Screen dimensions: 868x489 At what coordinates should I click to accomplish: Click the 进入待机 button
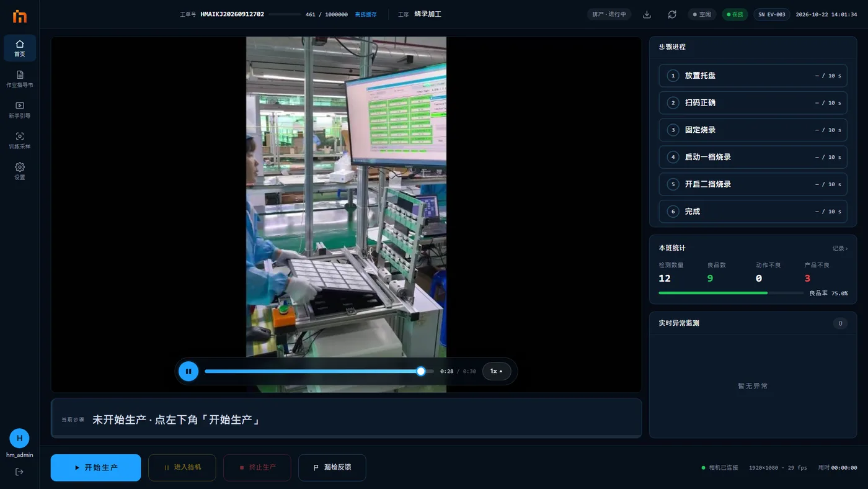pyautogui.click(x=182, y=467)
